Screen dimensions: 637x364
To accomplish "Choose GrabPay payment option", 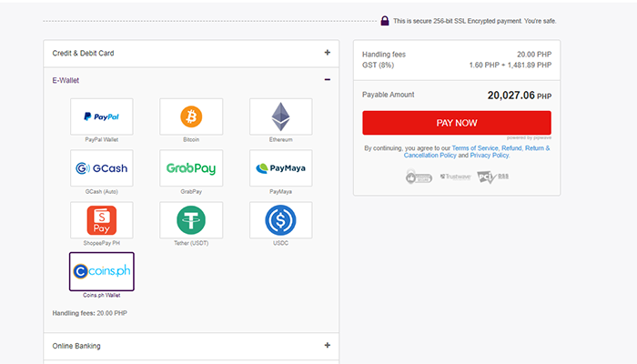I will [191, 168].
